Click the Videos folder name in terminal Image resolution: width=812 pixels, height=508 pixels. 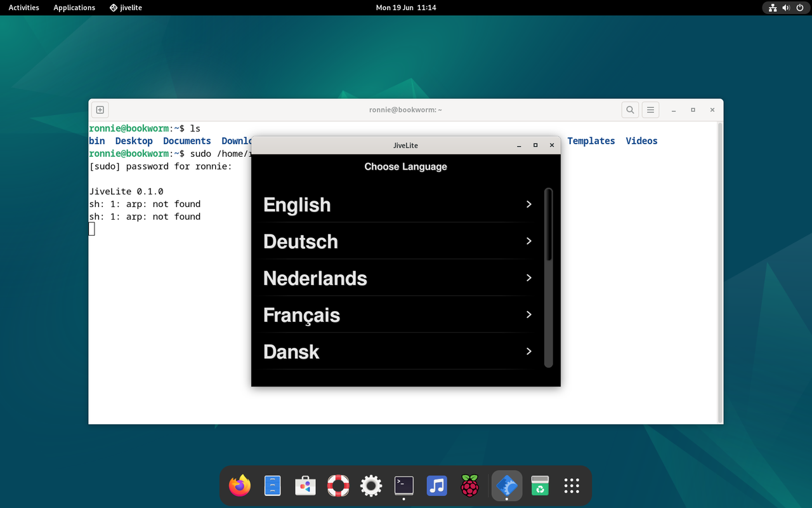pos(641,141)
